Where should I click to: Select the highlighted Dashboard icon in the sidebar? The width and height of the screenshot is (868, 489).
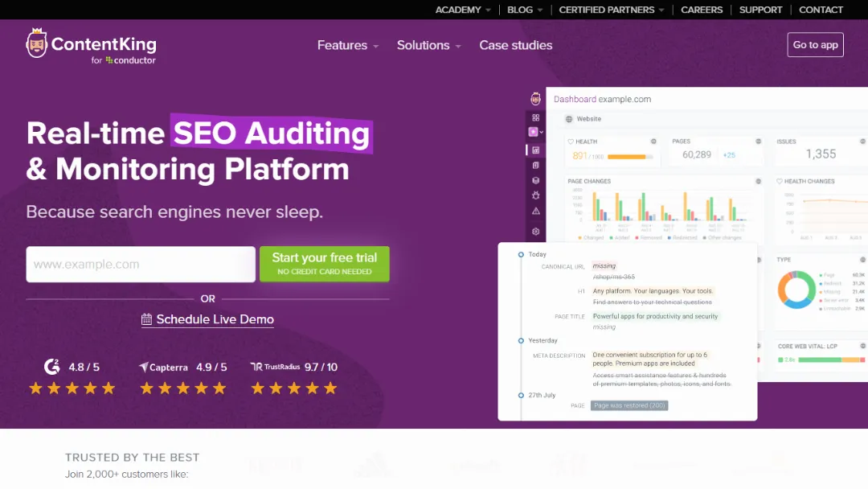[x=535, y=150]
